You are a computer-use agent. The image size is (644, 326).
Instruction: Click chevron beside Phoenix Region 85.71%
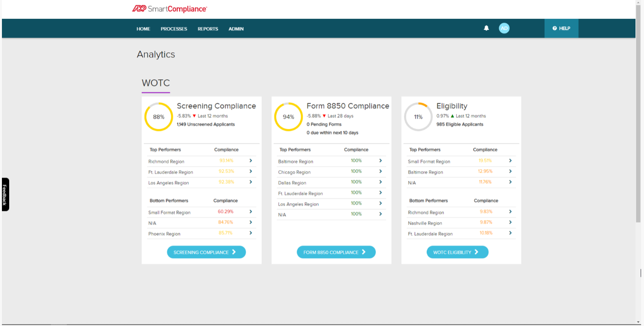coord(251,233)
